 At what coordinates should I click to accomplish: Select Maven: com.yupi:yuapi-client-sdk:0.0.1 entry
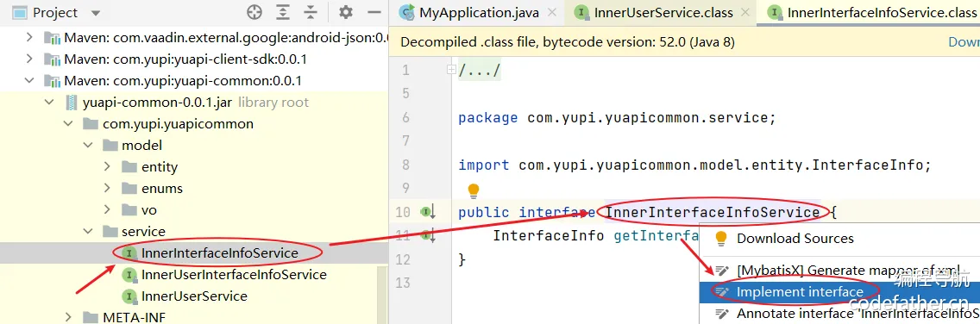pyautogui.click(x=185, y=59)
